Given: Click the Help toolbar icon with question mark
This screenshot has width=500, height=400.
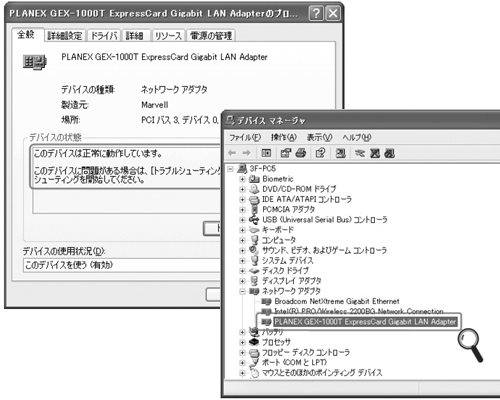Looking at the screenshot, I should click(320, 153).
